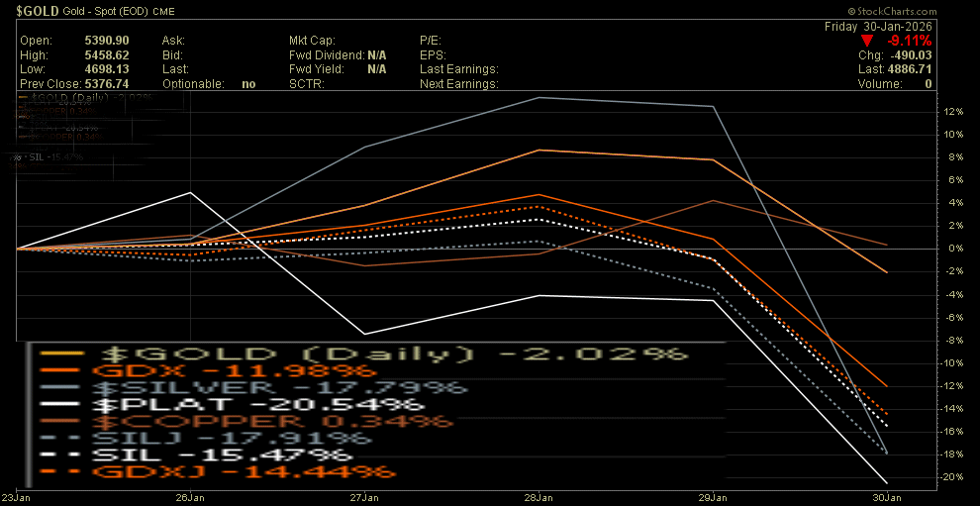The height and width of the screenshot is (506, 980).
Task: Click the -20% y-axis label
Action: [952, 477]
